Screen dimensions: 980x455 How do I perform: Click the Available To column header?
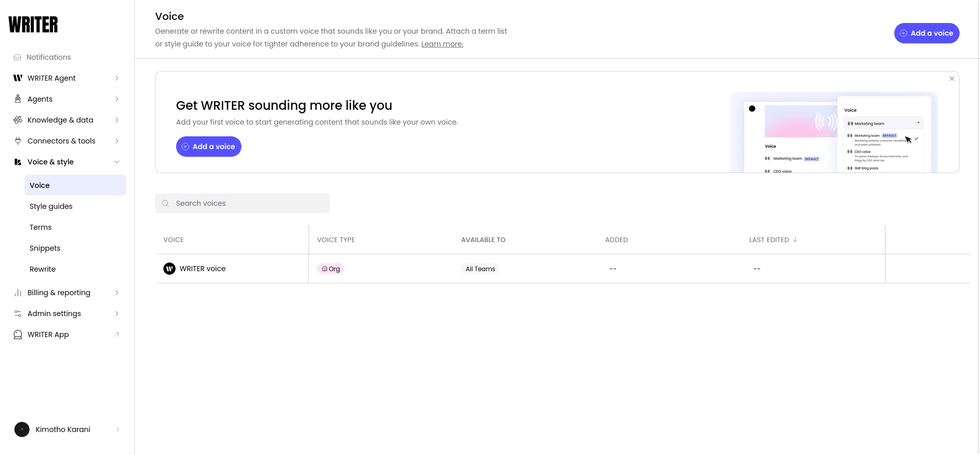click(x=483, y=240)
